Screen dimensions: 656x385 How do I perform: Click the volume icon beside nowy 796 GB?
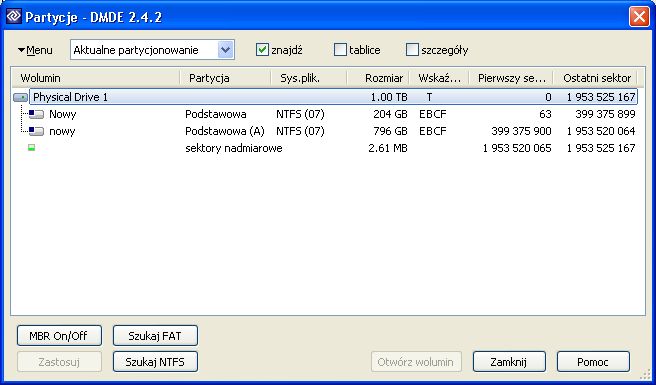point(36,131)
